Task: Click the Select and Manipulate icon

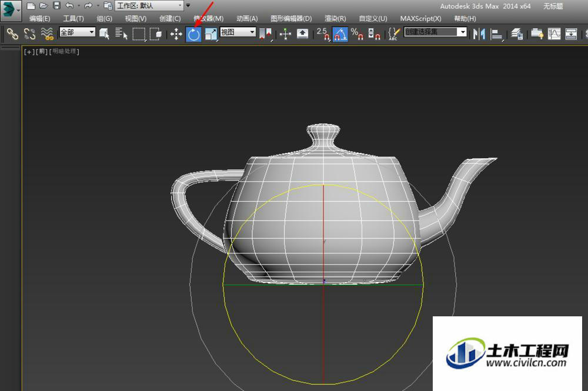Action: [x=285, y=34]
